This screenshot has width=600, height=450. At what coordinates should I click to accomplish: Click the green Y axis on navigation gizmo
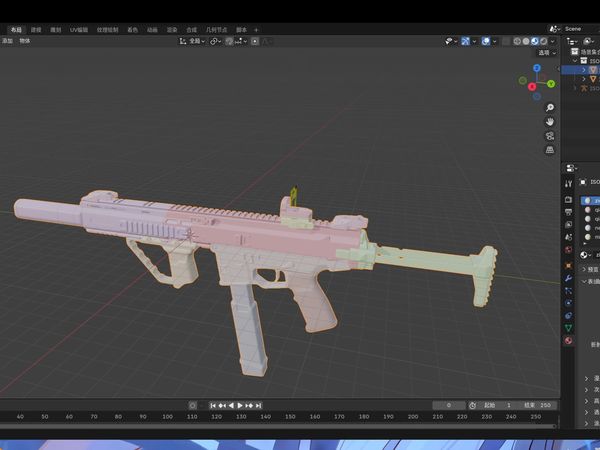(551, 83)
